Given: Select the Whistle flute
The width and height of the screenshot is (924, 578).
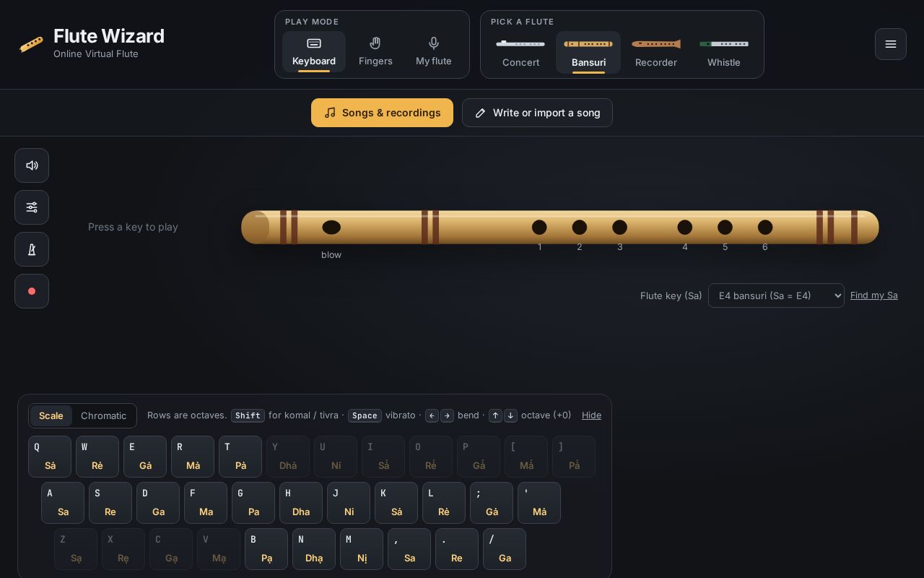Looking at the screenshot, I should point(724,52).
